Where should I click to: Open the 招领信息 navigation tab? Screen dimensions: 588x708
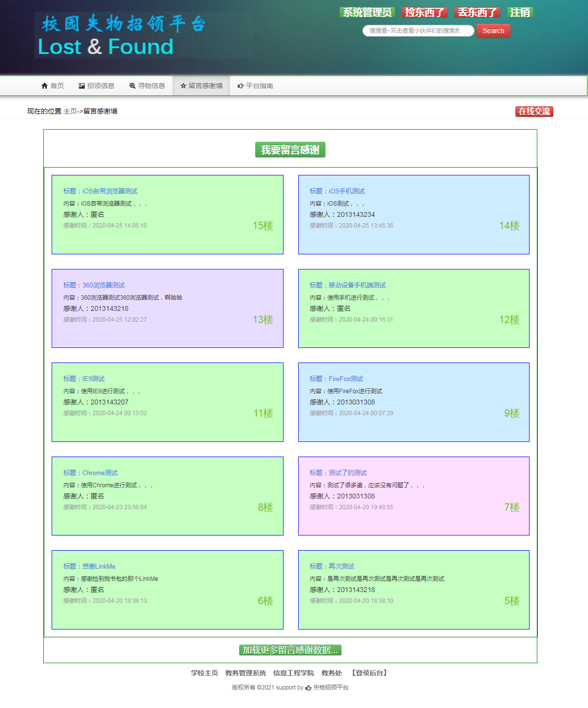[x=96, y=86]
